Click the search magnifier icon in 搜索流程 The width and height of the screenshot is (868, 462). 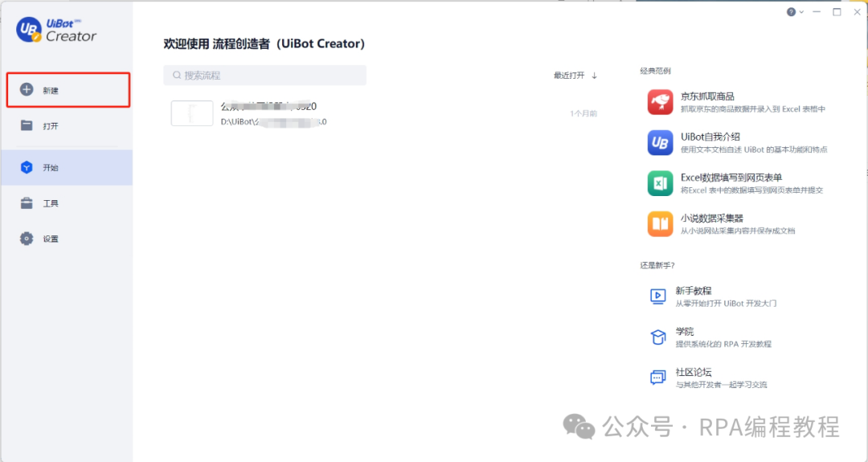pos(177,76)
